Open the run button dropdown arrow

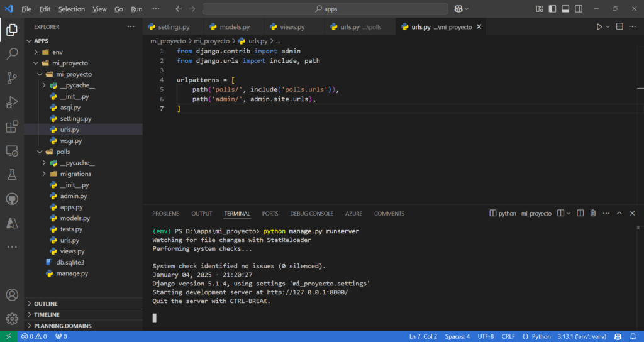coord(608,26)
